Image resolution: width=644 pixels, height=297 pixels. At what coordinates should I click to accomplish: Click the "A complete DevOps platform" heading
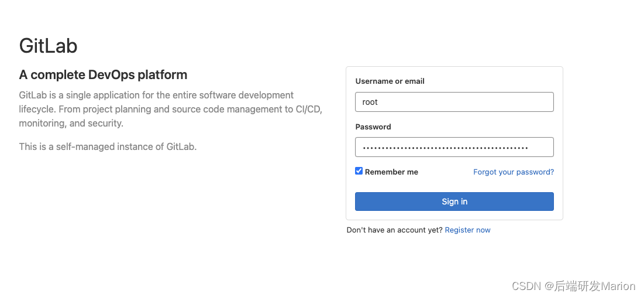tap(103, 75)
